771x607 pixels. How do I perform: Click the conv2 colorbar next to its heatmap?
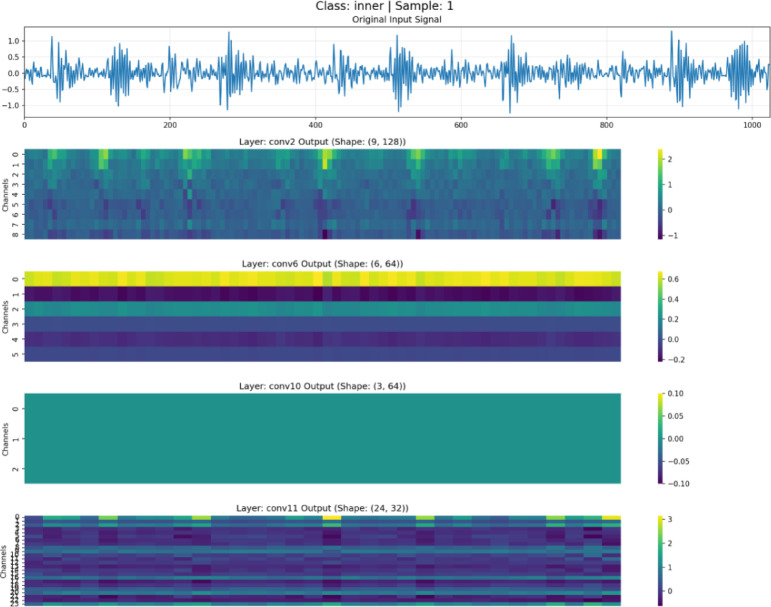(x=660, y=194)
